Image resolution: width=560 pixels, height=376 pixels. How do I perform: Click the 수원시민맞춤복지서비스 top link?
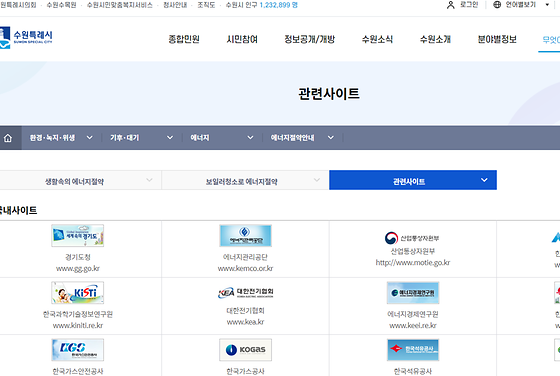pos(120,5)
